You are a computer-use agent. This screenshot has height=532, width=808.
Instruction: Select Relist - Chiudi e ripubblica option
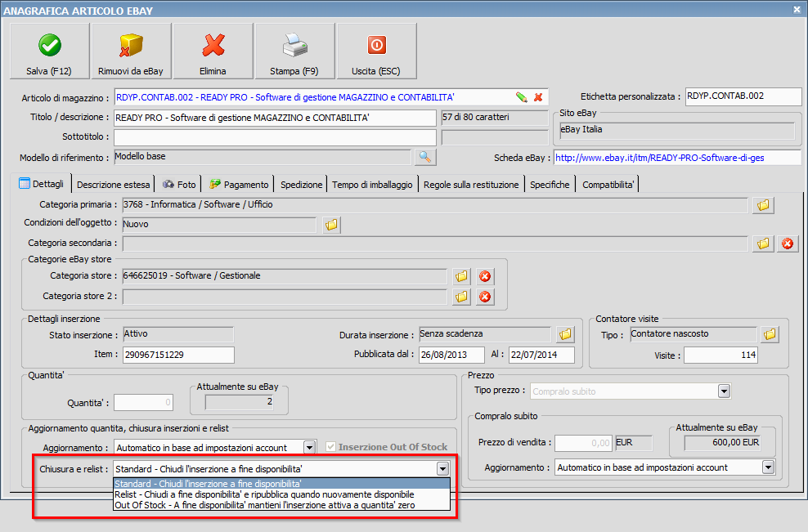click(281, 494)
